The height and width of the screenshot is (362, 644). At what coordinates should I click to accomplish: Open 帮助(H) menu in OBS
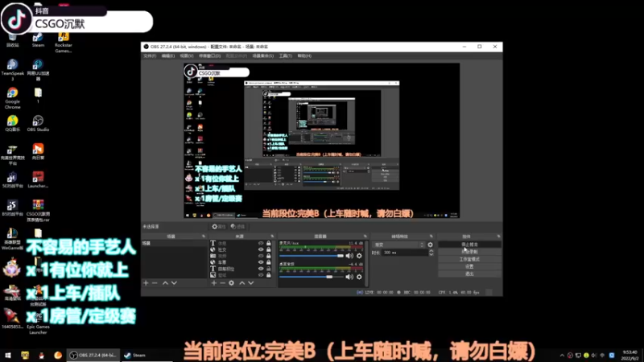304,56
